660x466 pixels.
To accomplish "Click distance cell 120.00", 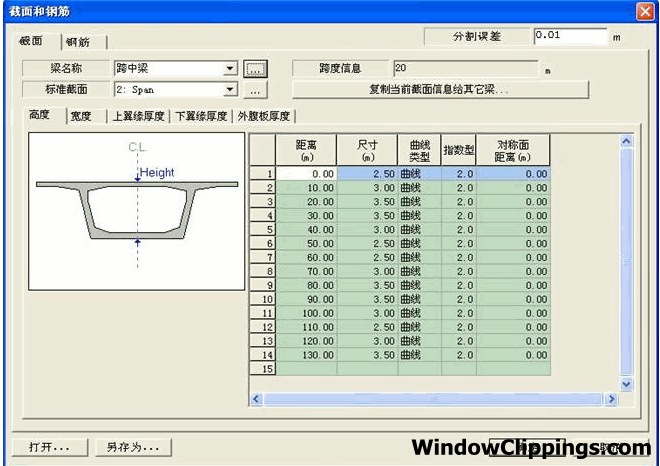I will coord(306,341).
